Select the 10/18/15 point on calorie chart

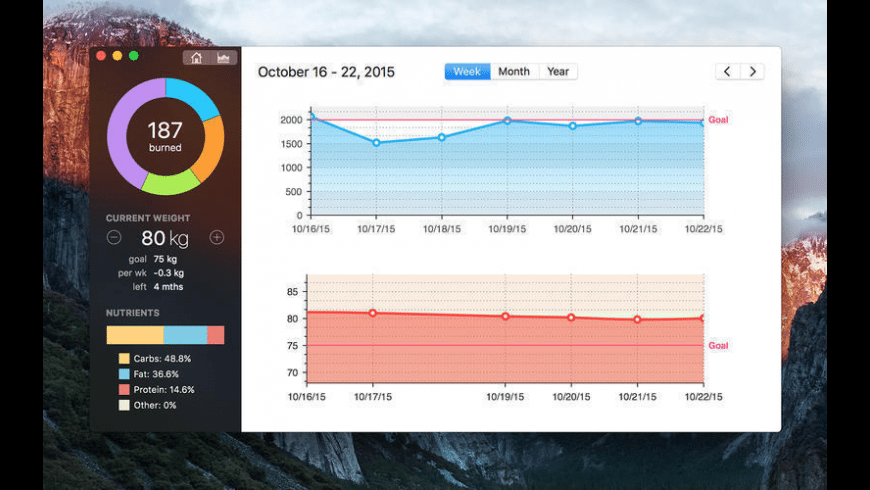coord(442,137)
